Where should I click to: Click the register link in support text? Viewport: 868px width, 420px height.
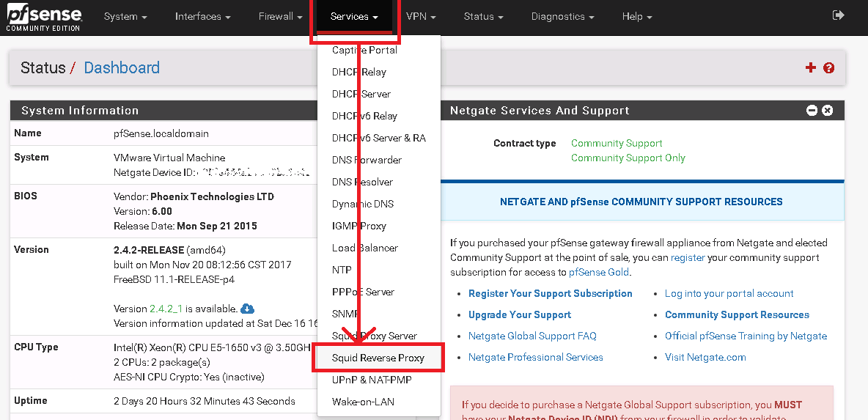click(x=688, y=258)
